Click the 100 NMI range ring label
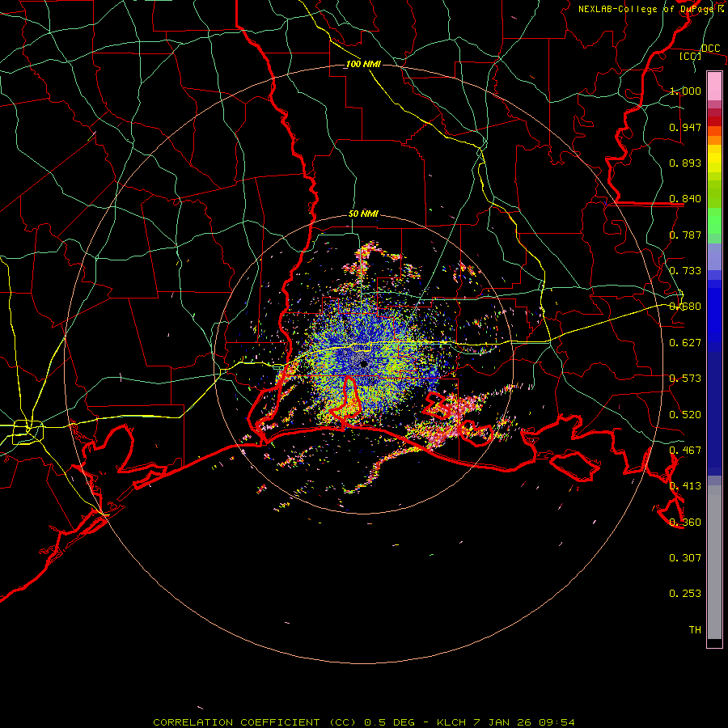The image size is (728, 728). 363,64
